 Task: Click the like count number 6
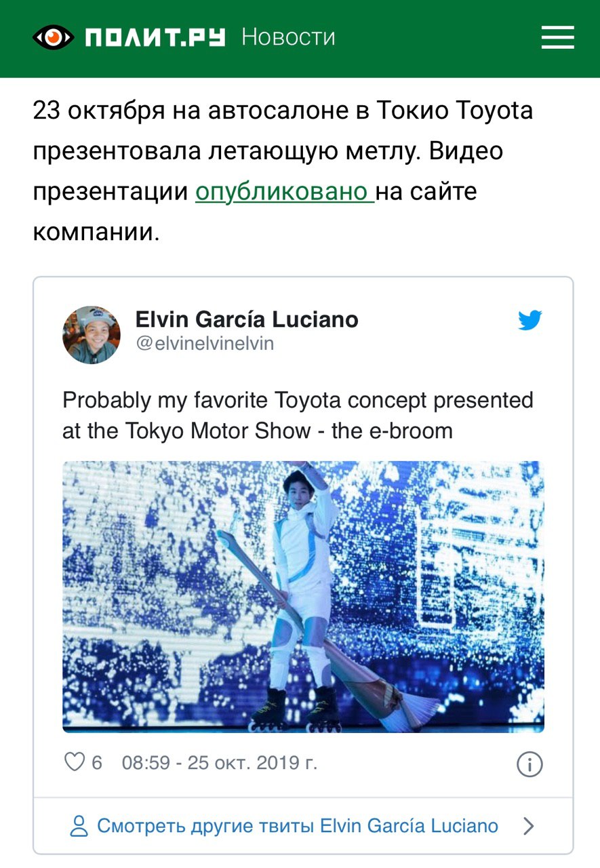97,763
